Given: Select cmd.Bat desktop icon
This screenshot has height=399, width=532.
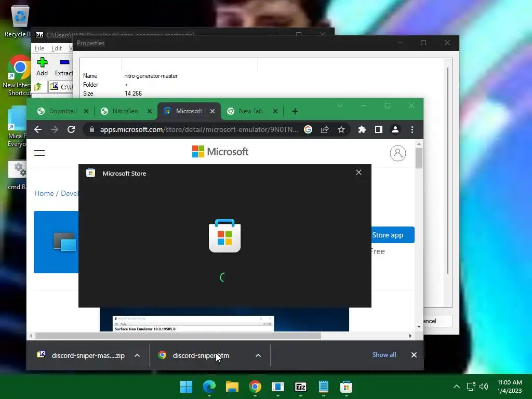Looking at the screenshot, I should click(x=17, y=176).
